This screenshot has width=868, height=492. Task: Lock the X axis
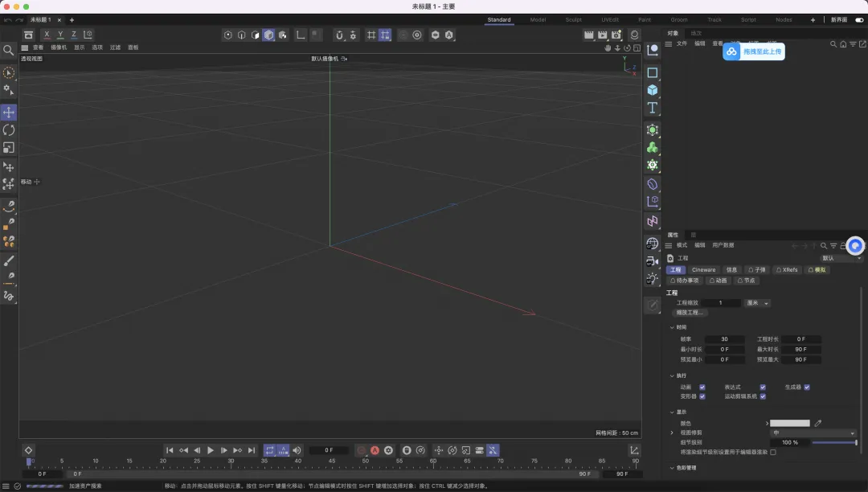point(47,35)
